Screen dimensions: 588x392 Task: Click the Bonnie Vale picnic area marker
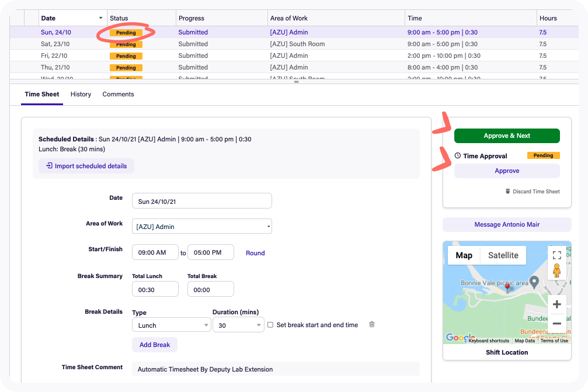(x=534, y=282)
